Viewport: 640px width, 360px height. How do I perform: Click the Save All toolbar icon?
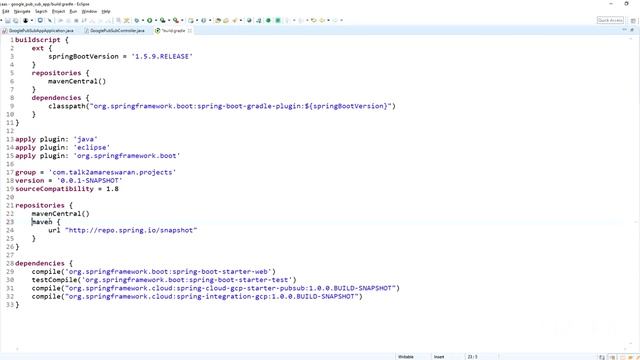click(x=16, y=20)
